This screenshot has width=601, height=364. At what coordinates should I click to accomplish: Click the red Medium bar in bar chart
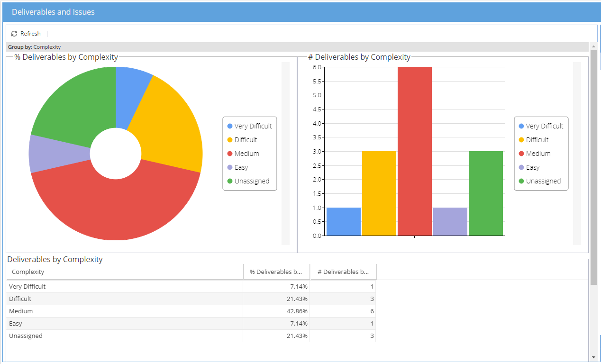click(415, 151)
